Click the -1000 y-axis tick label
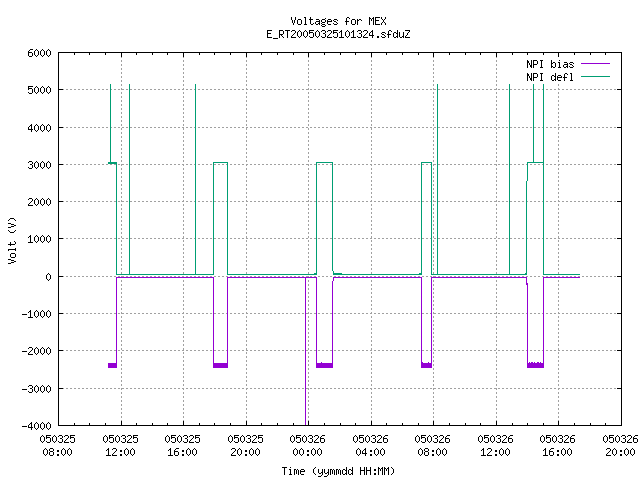Screen dimensions: 640x480 [36, 314]
